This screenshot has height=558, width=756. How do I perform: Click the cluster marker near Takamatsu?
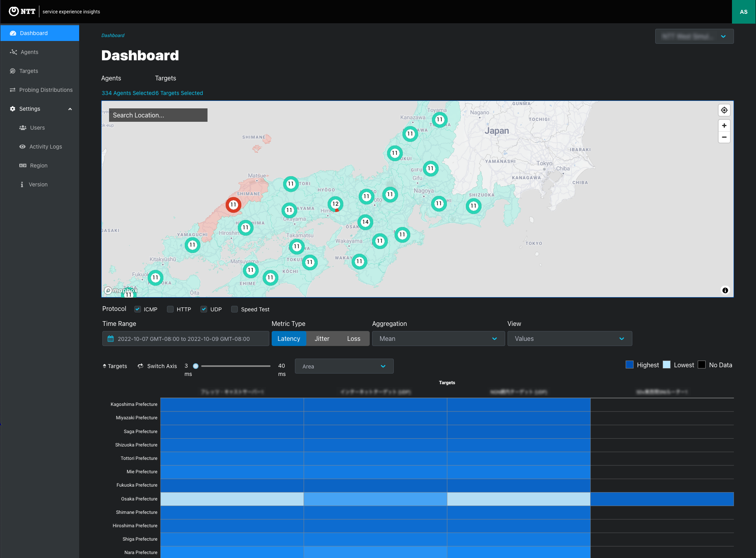pos(297,247)
